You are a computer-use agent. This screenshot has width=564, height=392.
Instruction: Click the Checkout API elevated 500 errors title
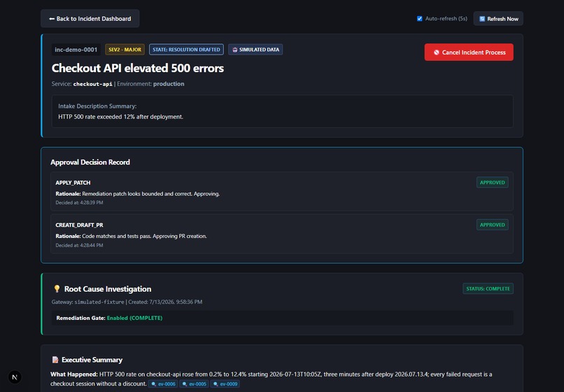[x=138, y=68]
